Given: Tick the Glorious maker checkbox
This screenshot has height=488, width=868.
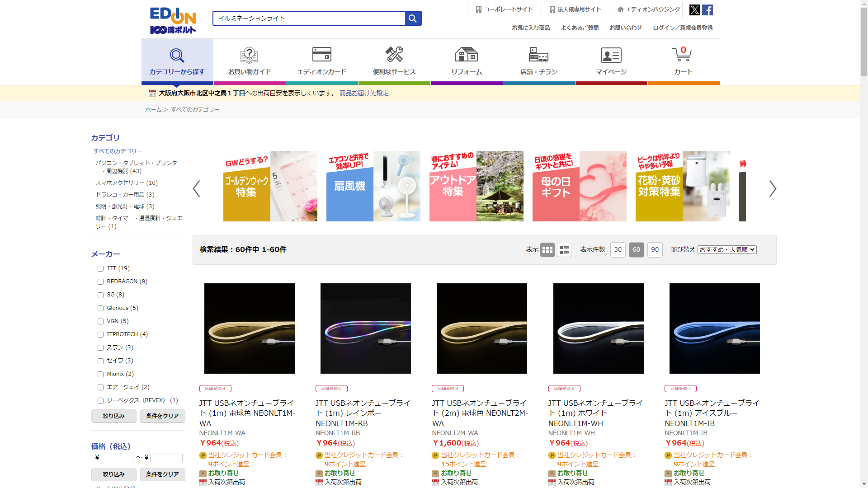Looking at the screenshot, I should (x=101, y=309).
